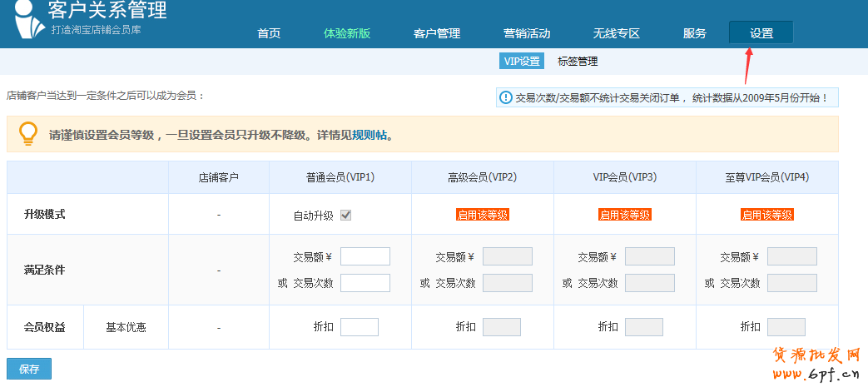The image size is (868, 392).
Task: Go to the 营销活动 tab
Action: [527, 33]
